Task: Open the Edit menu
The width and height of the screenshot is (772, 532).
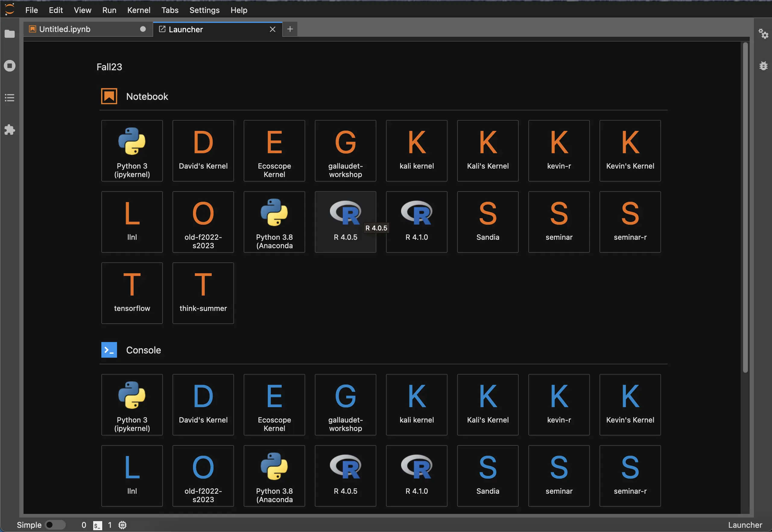Action: (x=56, y=10)
